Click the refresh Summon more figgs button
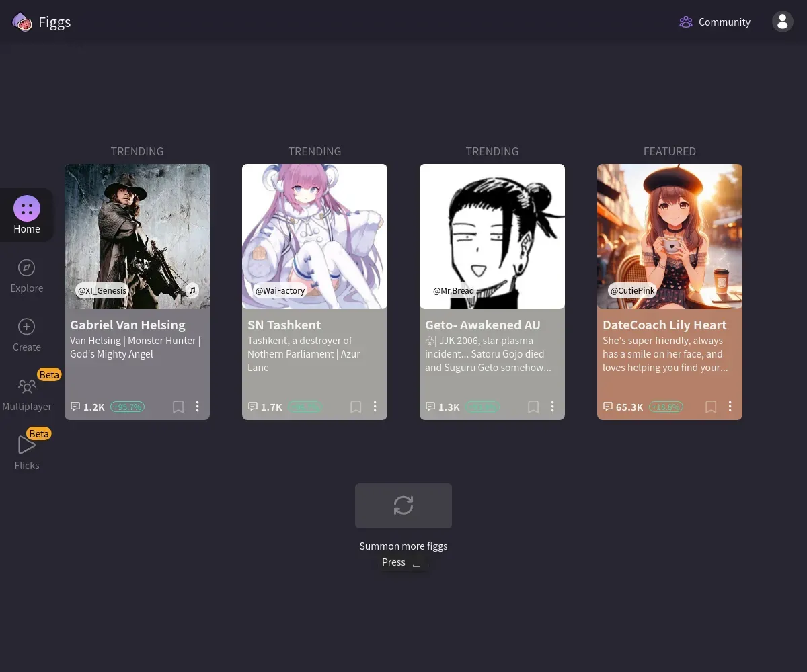 click(x=403, y=505)
